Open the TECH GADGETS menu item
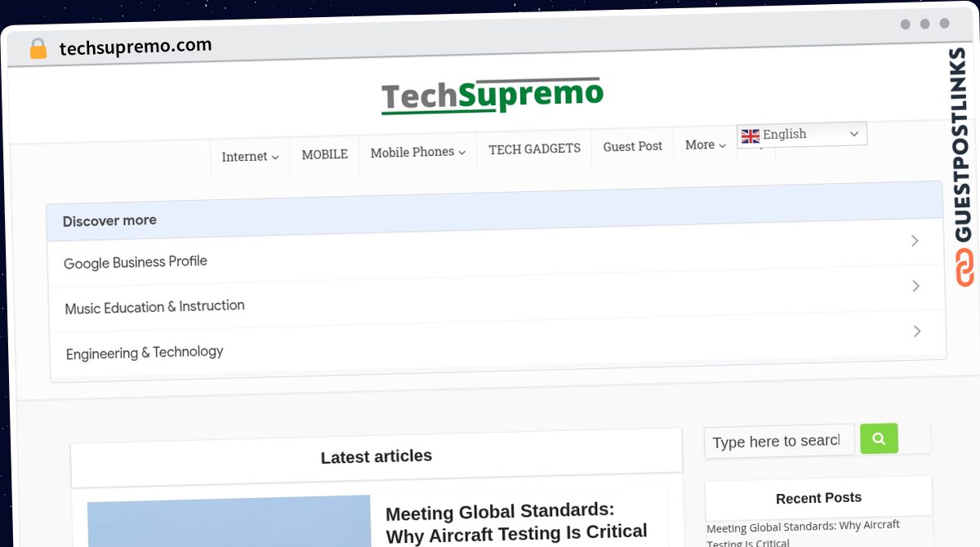The width and height of the screenshot is (980, 547). (x=535, y=149)
